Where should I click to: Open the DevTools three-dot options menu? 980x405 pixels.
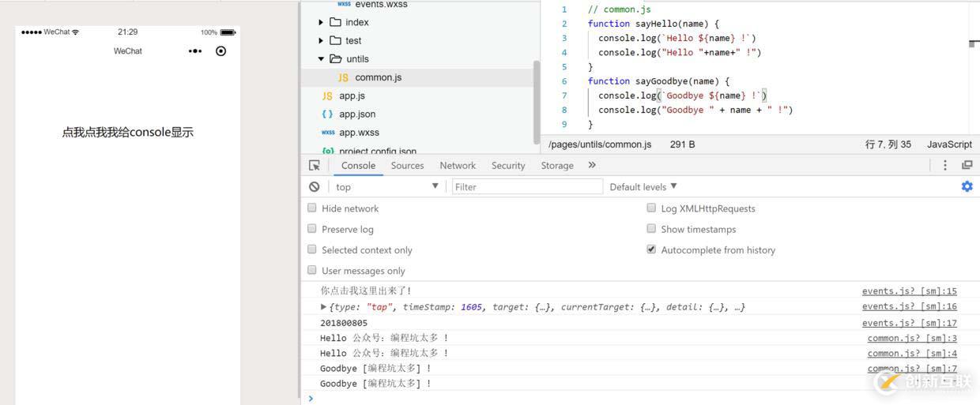944,165
